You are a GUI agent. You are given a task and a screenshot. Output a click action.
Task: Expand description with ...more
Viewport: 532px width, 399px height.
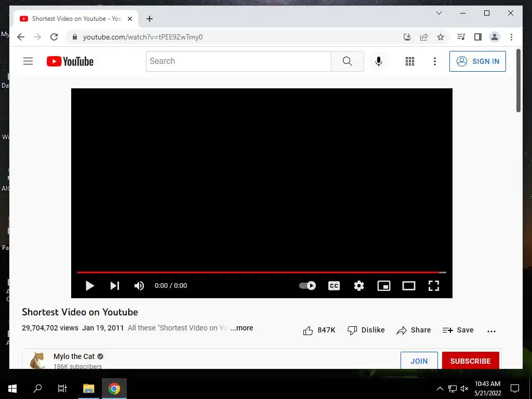[x=242, y=328]
